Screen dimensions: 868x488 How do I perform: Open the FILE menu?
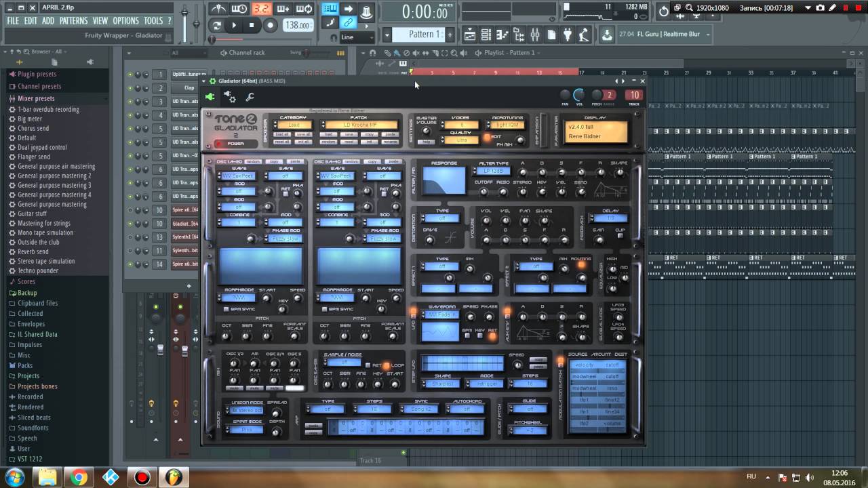pyautogui.click(x=13, y=21)
